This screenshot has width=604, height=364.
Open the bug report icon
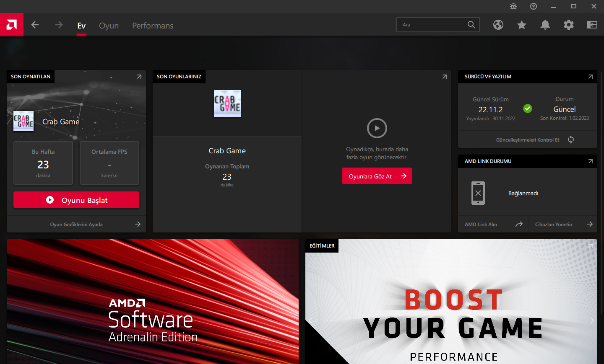(x=513, y=6)
